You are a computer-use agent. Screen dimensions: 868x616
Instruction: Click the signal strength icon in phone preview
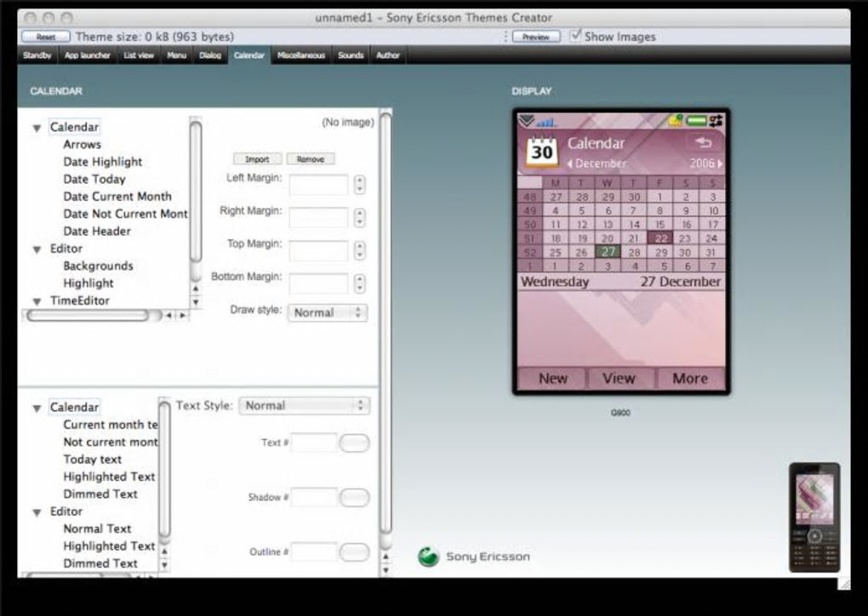(545, 122)
